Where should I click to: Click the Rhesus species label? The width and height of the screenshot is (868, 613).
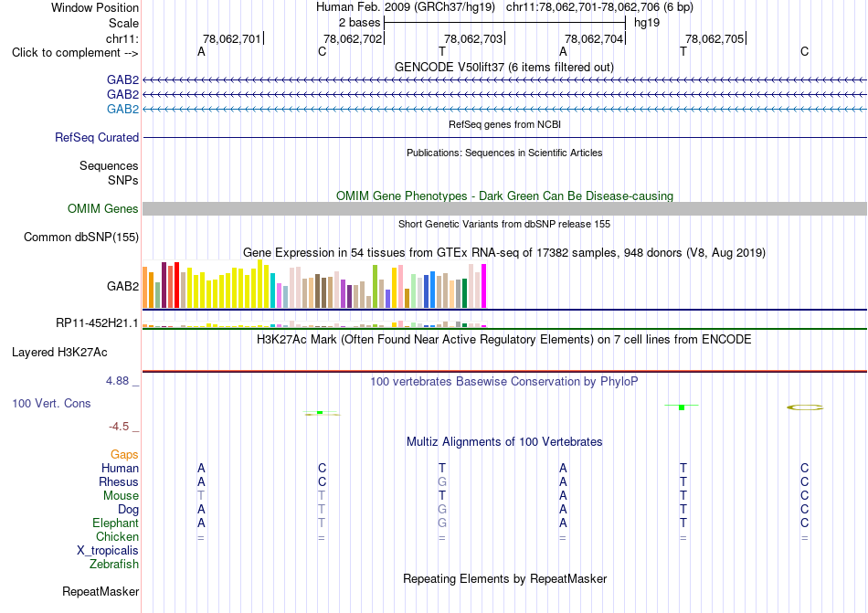119,481
